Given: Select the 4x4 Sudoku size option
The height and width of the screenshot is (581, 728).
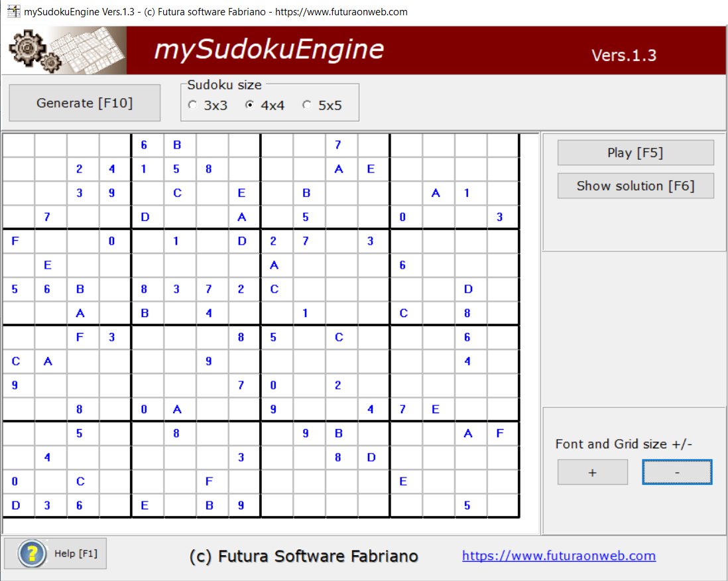Looking at the screenshot, I should 249,105.
